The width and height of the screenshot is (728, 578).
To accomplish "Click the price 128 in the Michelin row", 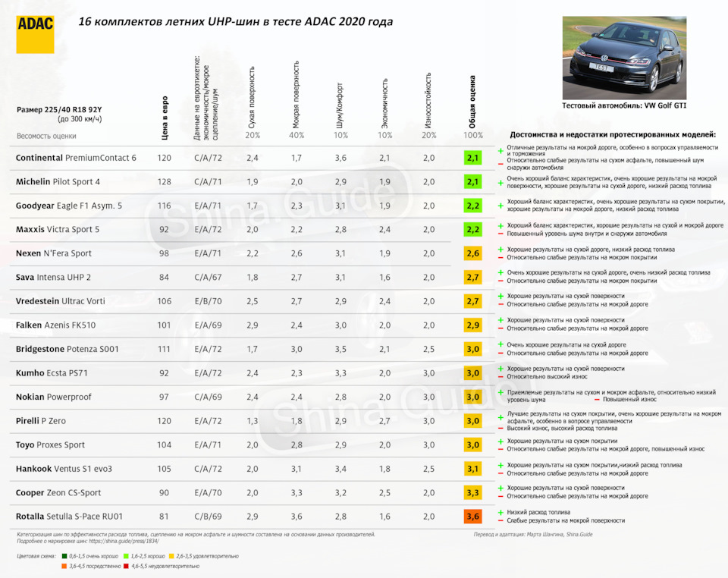I will coord(164,181).
